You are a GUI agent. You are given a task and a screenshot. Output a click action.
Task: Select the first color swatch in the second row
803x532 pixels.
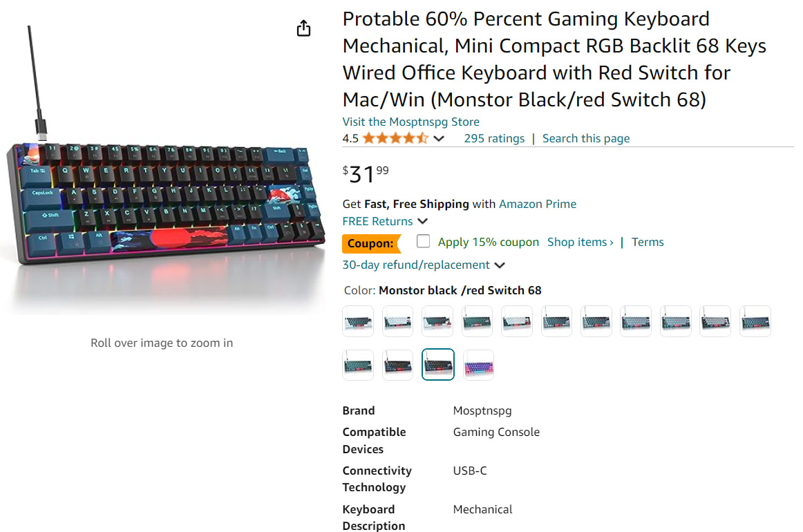tap(358, 365)
